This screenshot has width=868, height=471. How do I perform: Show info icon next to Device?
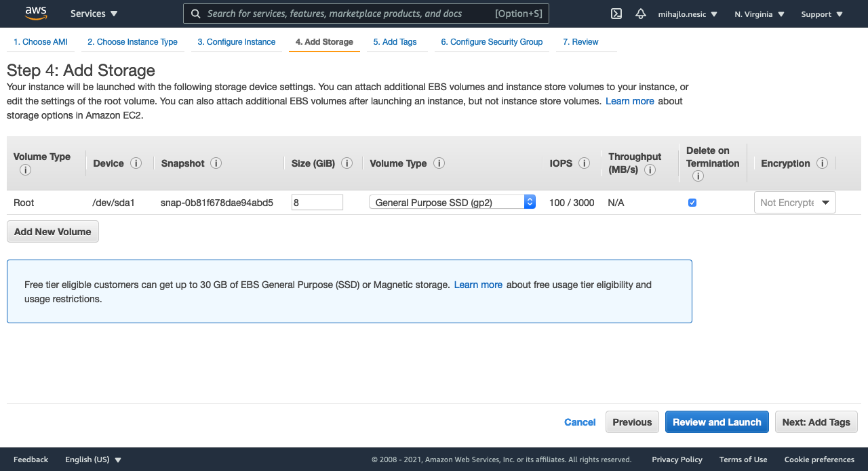[136, 163]
